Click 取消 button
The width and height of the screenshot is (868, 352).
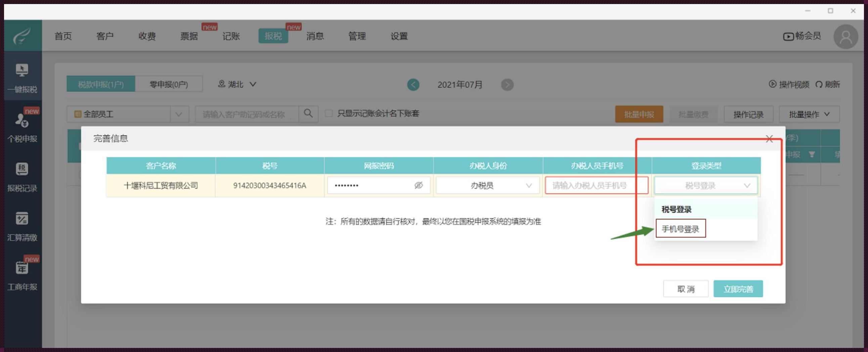tap(686, 289)
